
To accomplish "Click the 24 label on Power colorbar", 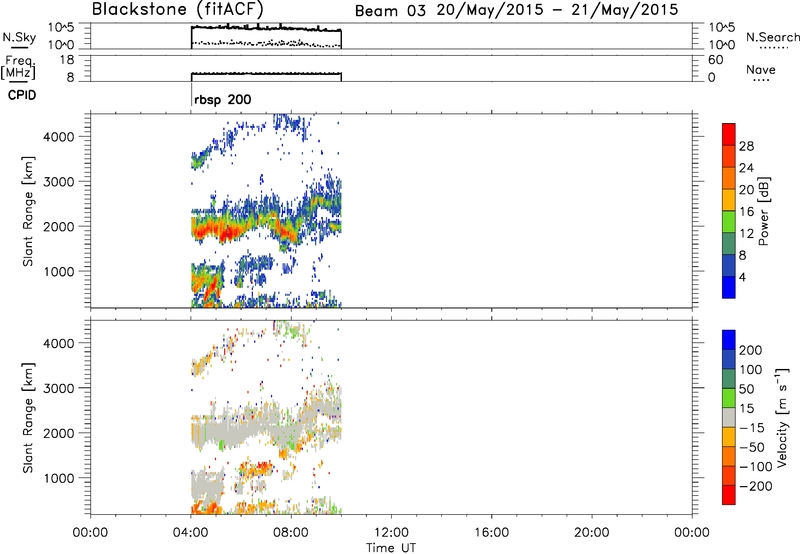I will pos(746,168).
